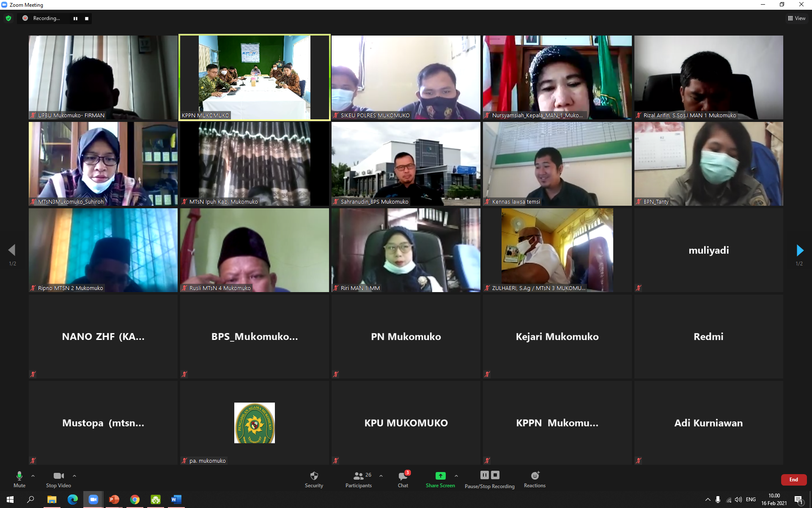Open Google Chrome from taskbar
Viewport: 812px width, 508px height.
[x=134, y=500]
